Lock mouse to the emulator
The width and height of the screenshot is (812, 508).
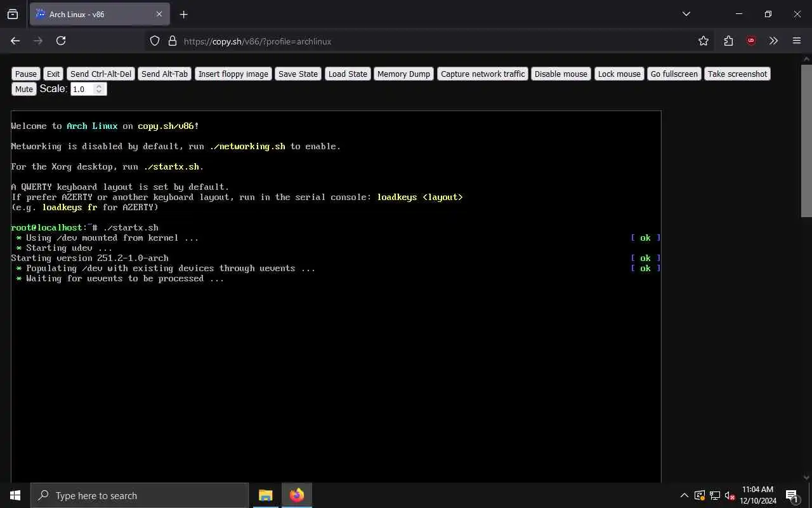point(619,74)
